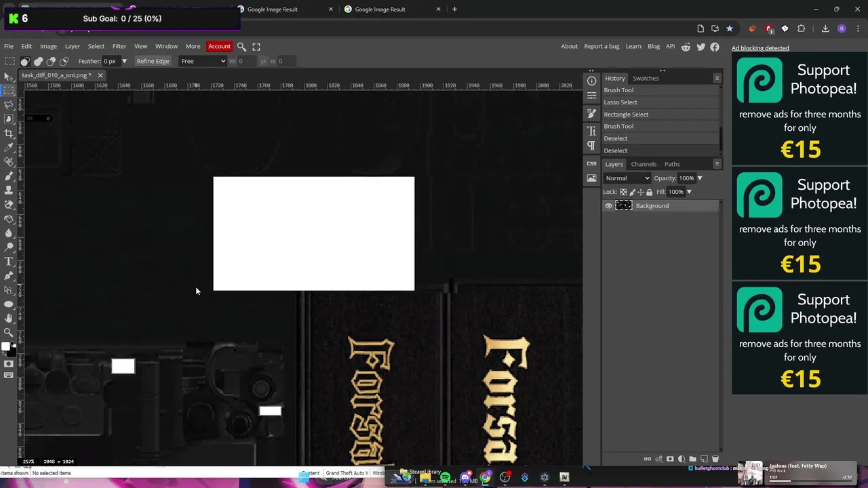Switch to the Channels tab
868x488 pixels.
pos(644,164)
